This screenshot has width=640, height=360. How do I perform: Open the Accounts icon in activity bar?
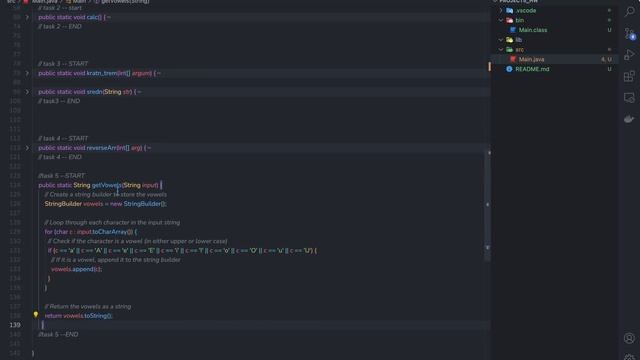[x=629, y=338]
